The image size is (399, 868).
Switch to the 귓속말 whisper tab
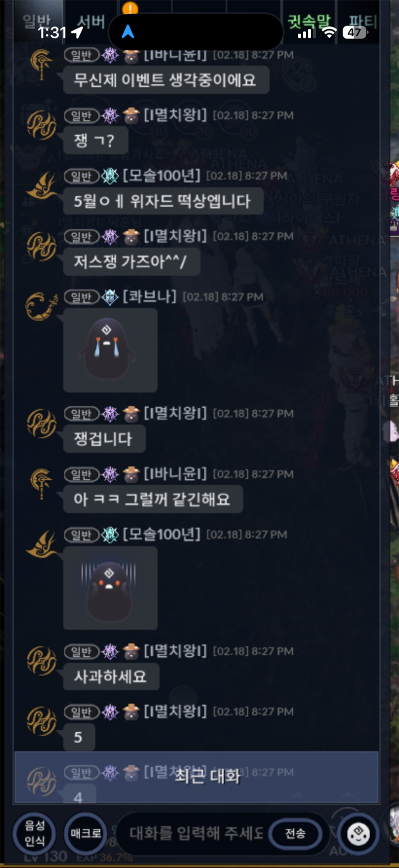point(309,21)
